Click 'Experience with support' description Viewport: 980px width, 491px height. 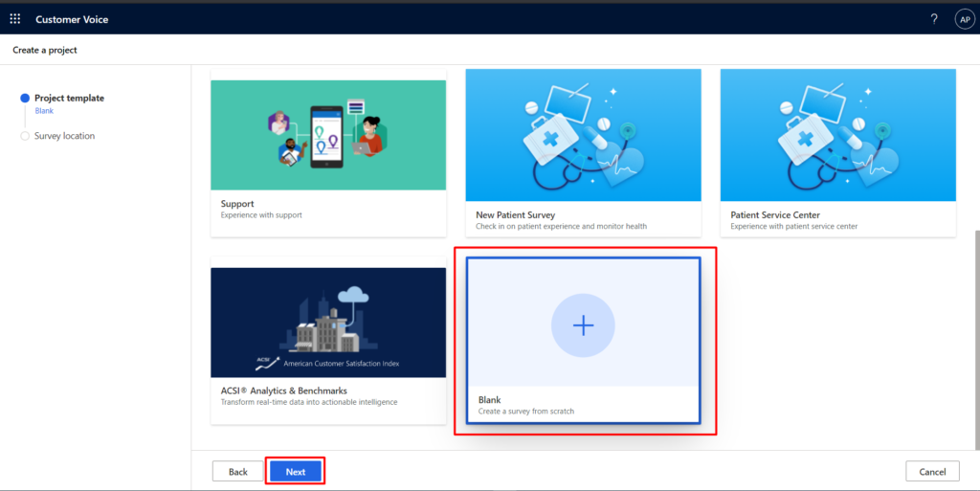click(x=261, y=215)
